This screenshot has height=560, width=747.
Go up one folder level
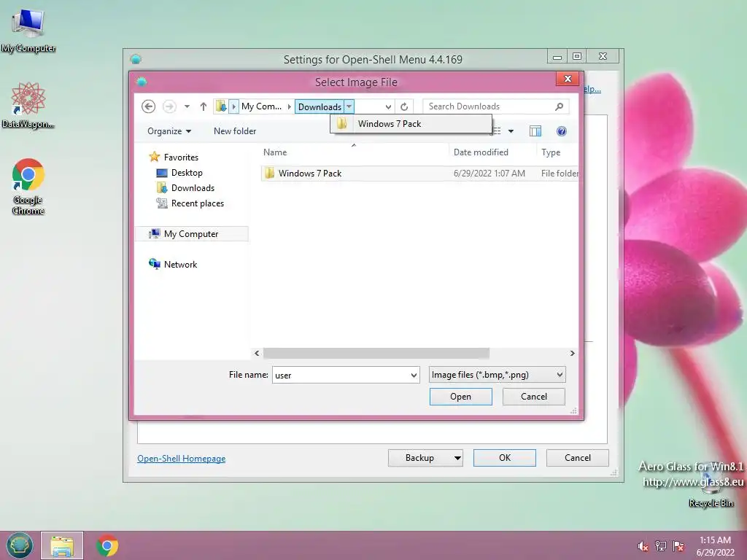coord(204,106)
